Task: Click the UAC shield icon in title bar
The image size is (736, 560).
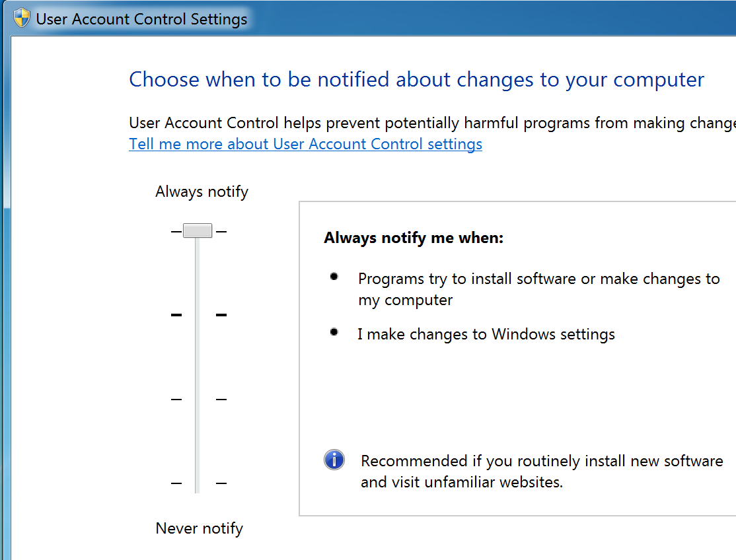Action: pyautogui.click(x=22, y=18)
